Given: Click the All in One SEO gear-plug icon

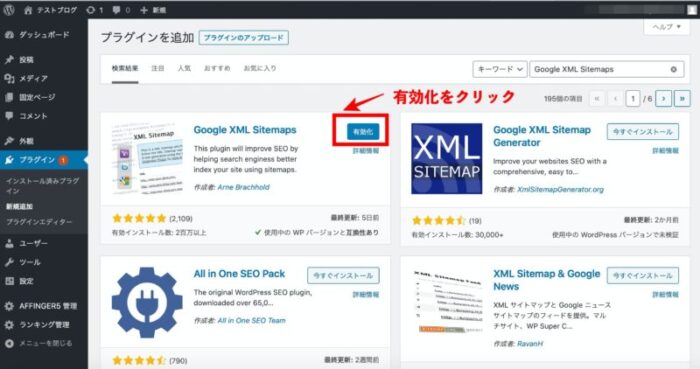Looking at the screenshot, I should pyautogui.click(x=147, y=303).
